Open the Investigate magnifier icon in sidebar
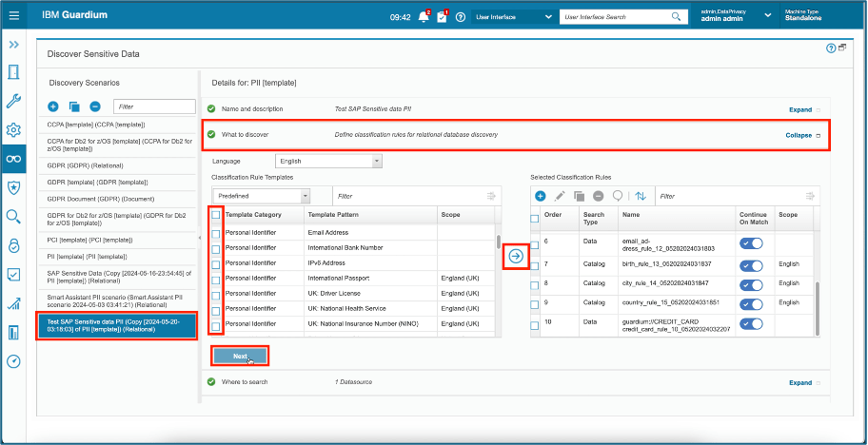Image resolution: width=868 pixels, height=445 pixels. pos(14,216)
